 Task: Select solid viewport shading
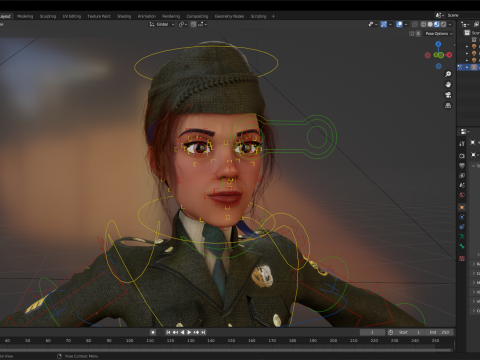click(430, 24)
